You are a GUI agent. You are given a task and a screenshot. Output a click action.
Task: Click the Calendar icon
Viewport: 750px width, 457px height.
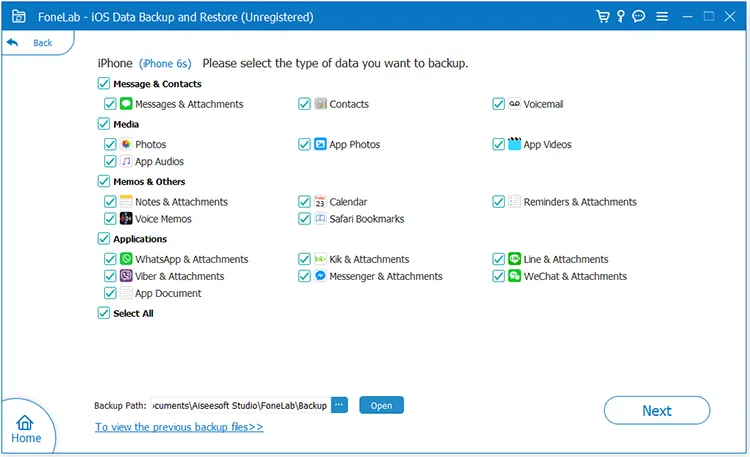pyautogui.click(x=320, y=201)
